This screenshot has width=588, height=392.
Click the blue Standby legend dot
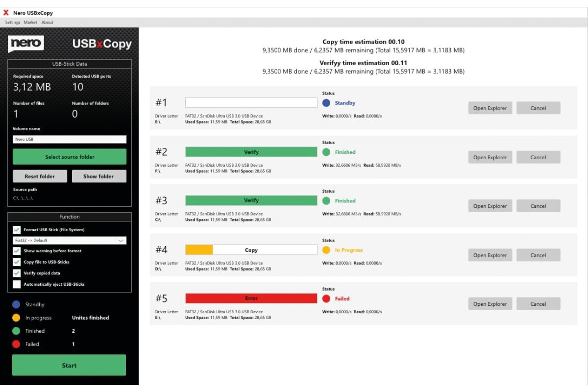pos(16,304)
